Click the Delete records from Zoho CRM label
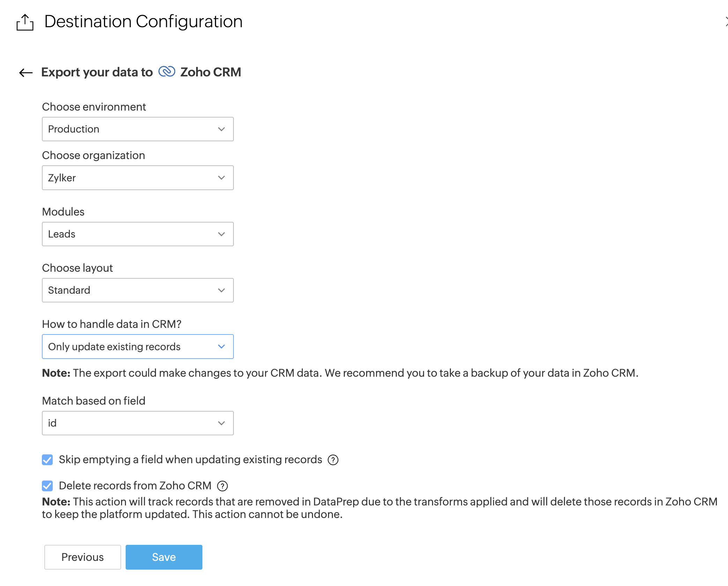Screen dimensions: 728x586 (x=135, y=486)
